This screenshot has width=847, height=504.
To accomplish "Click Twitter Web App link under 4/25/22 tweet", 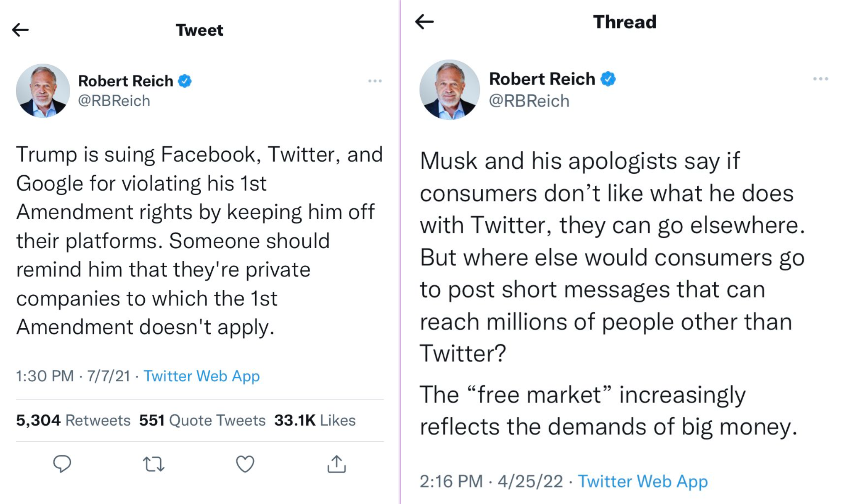I will point(643,481).
